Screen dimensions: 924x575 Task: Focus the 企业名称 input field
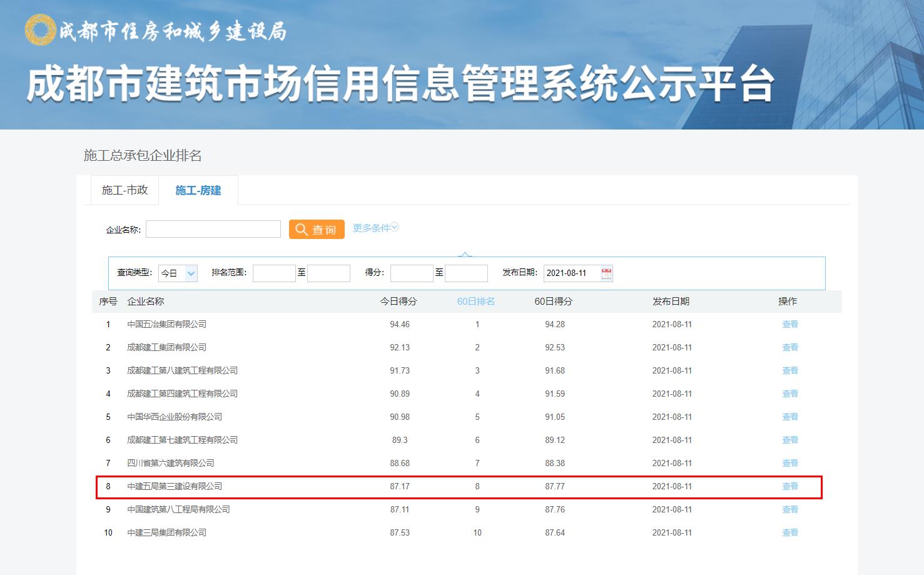coord(213,229)
